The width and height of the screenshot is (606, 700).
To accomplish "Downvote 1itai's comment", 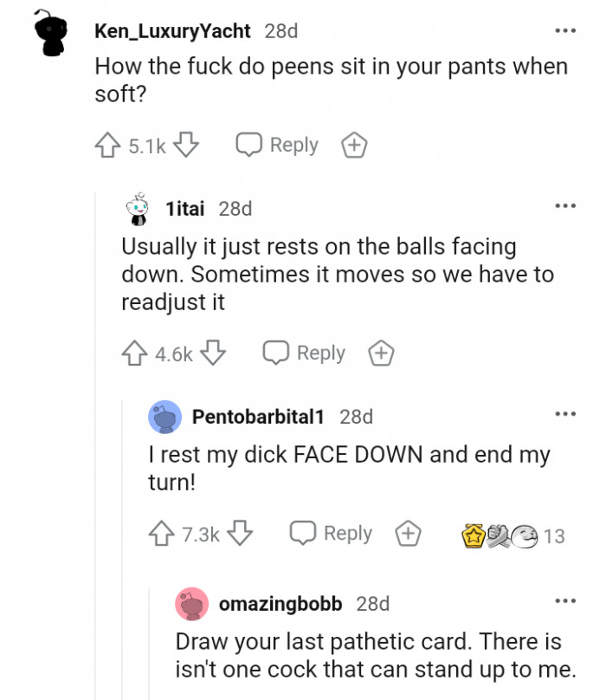I will click(x=213, y=353).
